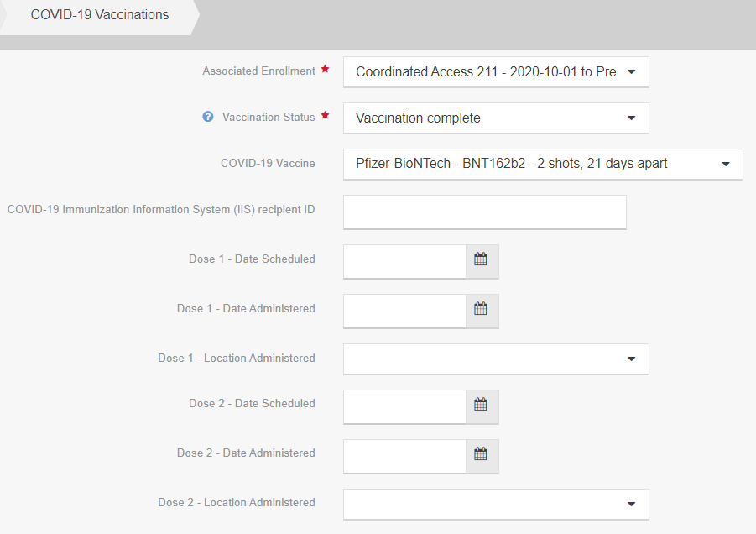Focus the Dose 2 Date Scheduled text box
The image size is (756, 534).
pyautogui.click(x=404, y=406)
